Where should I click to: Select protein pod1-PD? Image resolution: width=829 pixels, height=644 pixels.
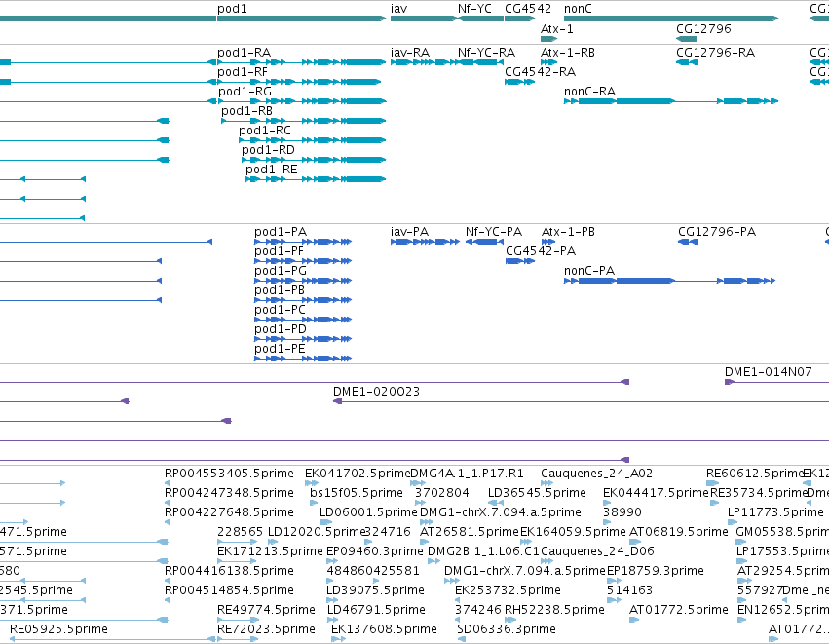(303, 339)
